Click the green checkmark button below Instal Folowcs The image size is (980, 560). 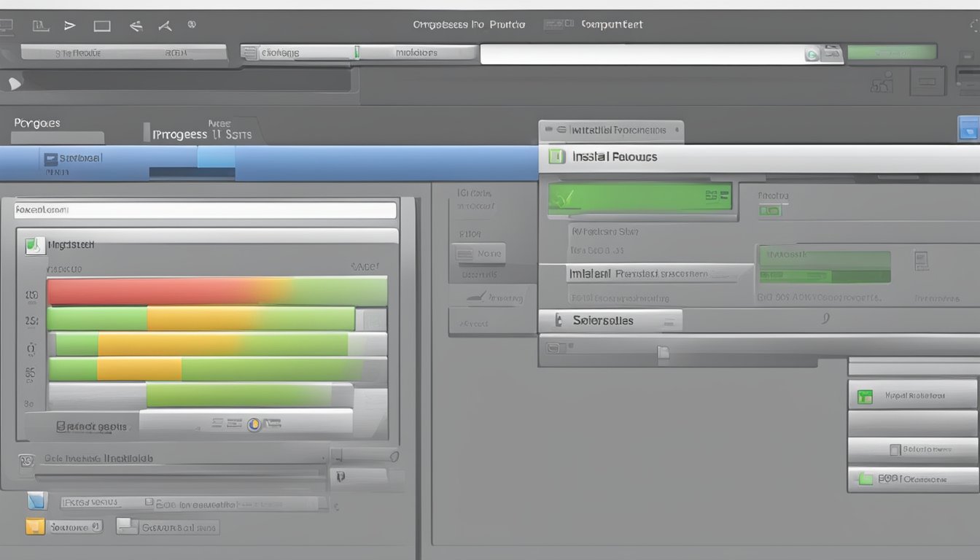tap(639, 197)
